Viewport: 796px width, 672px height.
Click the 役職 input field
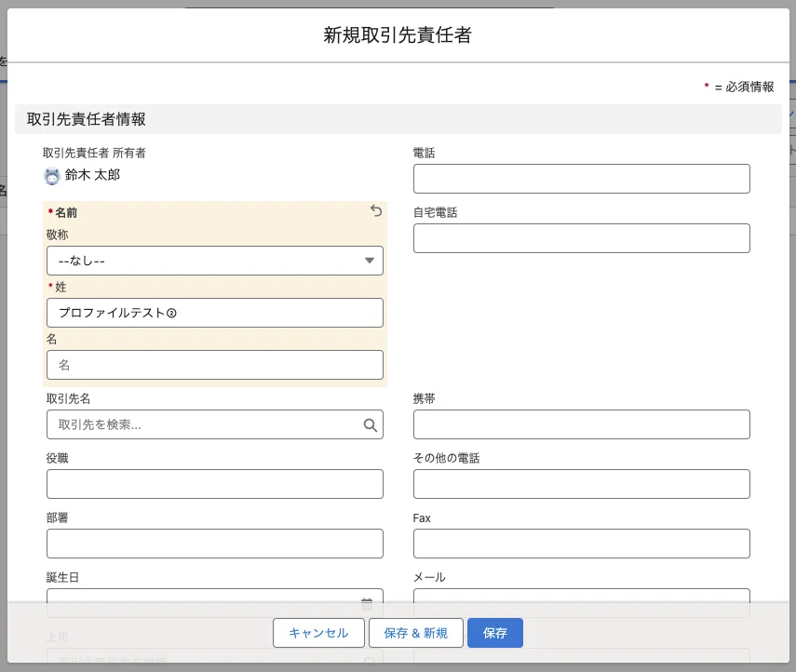coord(215,484)
